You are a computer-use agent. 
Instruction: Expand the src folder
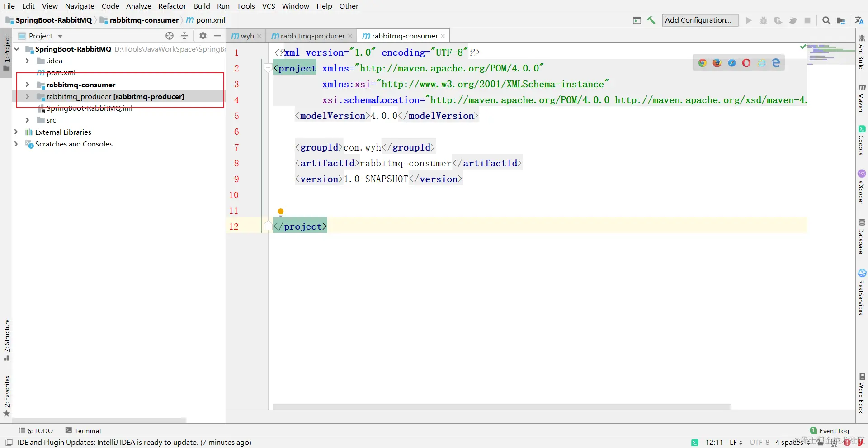tap(28, 120)
